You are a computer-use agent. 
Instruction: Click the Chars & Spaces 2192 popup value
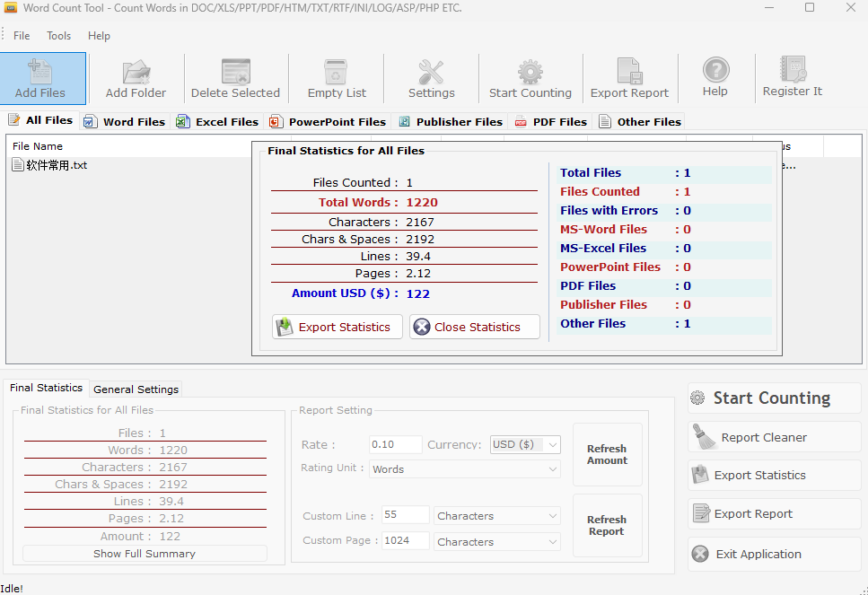coord(420,239)
